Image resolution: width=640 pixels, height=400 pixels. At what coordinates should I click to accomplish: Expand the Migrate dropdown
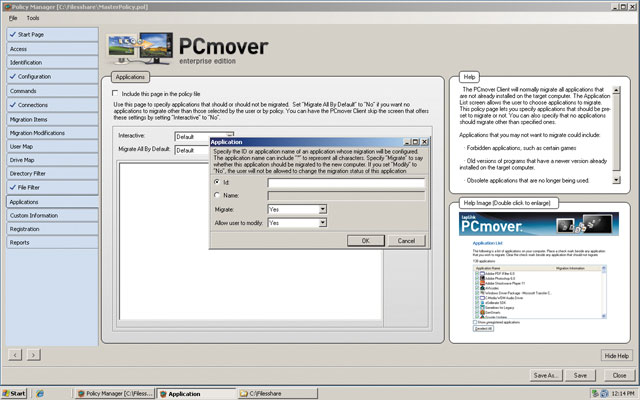tap(322, 209)
